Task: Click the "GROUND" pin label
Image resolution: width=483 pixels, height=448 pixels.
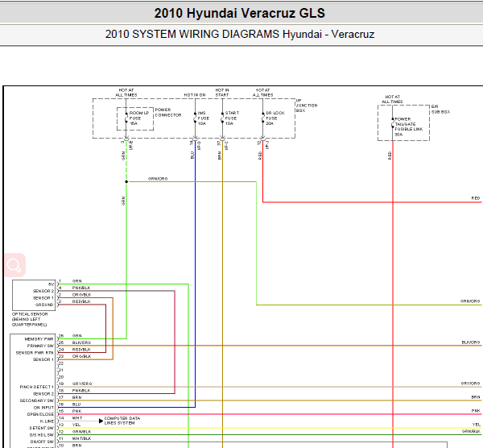Action: click(x=44, y=305)
